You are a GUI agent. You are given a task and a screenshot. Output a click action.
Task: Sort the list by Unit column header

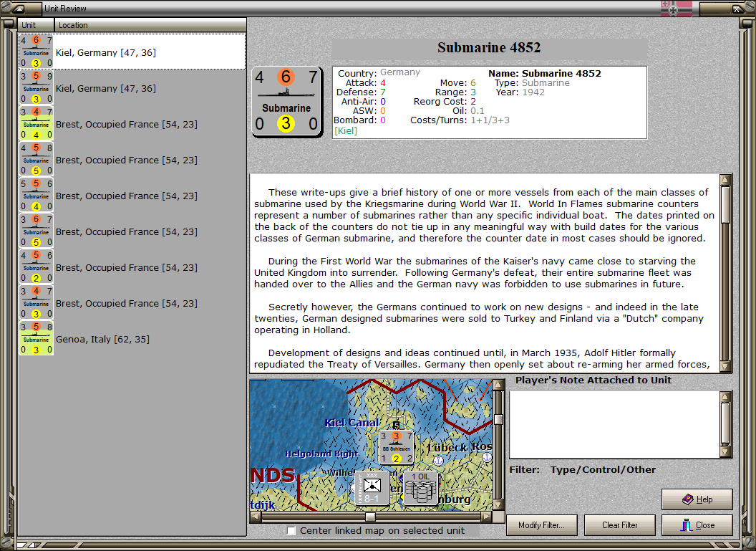pos(37,25)
